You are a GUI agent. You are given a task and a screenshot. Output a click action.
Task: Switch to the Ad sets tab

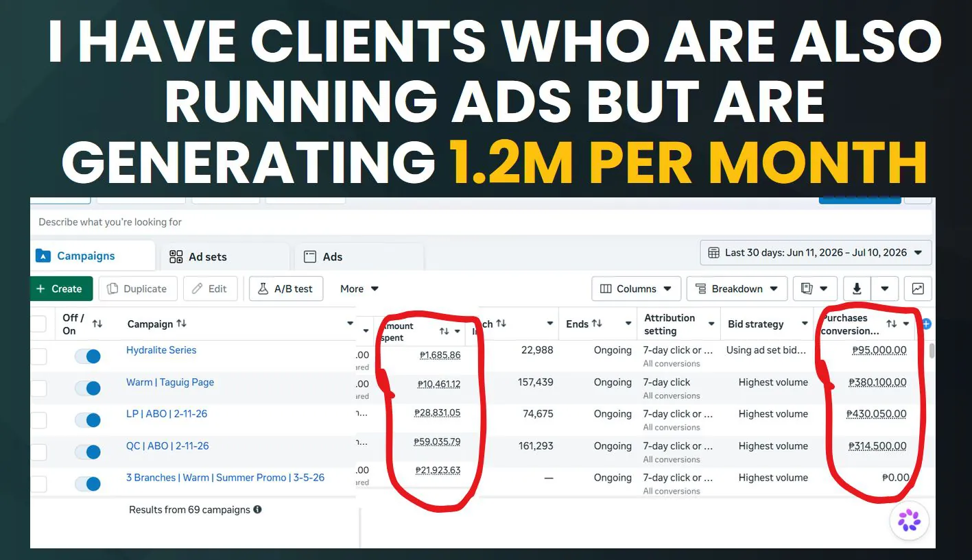(225, 256)
